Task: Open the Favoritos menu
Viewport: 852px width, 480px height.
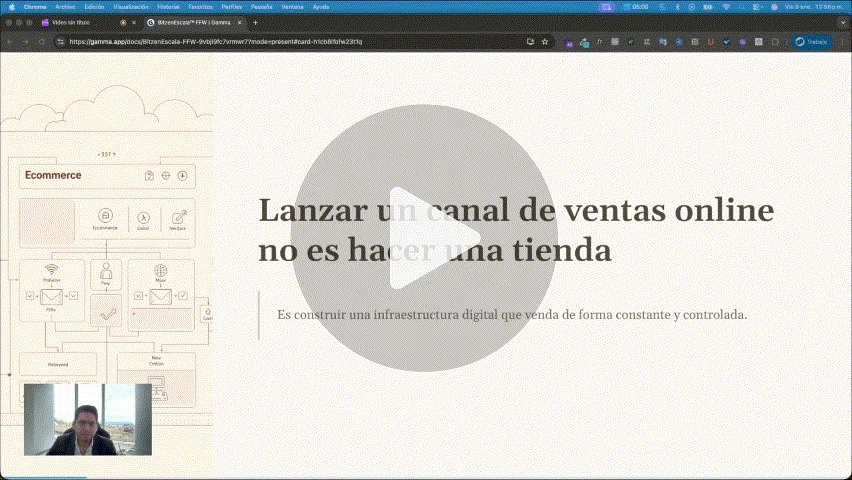Action: (x=200, y=6)
